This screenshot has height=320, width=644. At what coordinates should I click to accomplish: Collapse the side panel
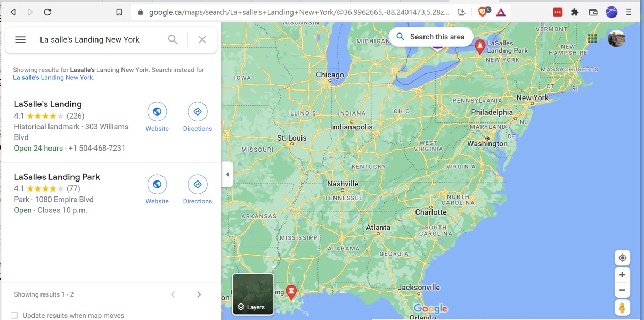(227, 174)
